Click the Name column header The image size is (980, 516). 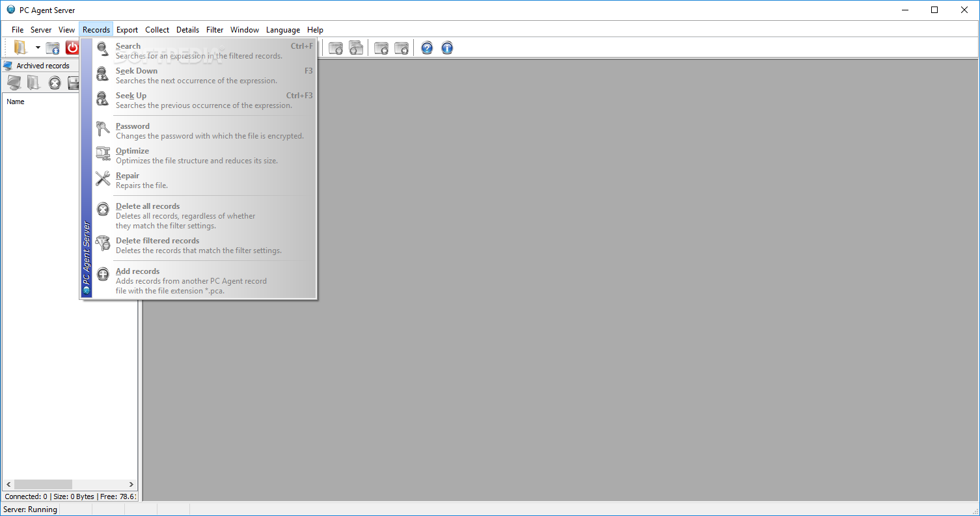point(16,102)
